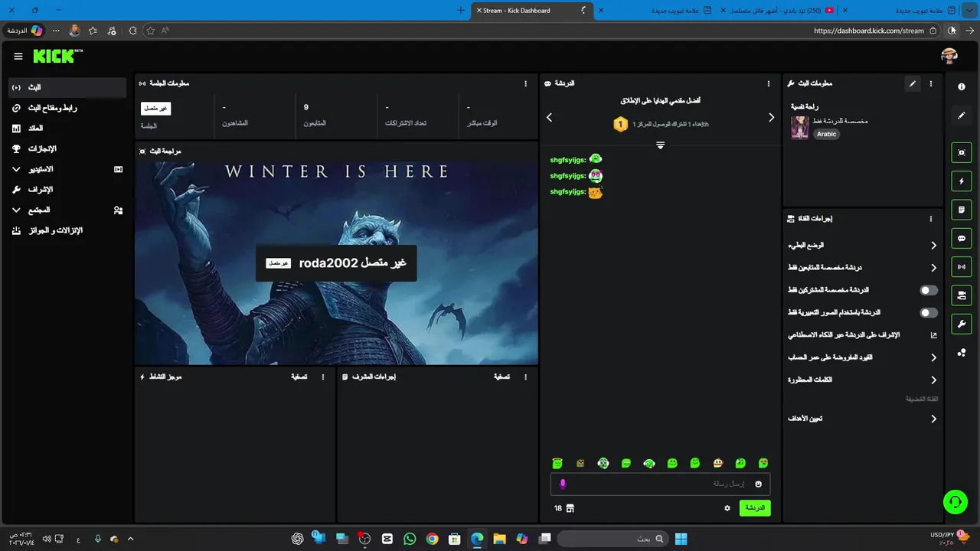The width and height of the screenshot is (980, 551).
Task: Open العائد in the sidebar
Action: 67,128
